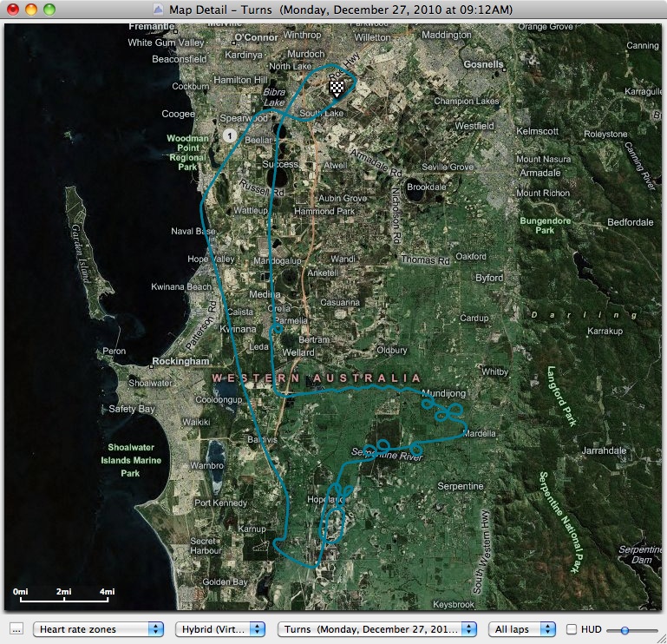Click the Rockingham label on the map

point(182,361)
